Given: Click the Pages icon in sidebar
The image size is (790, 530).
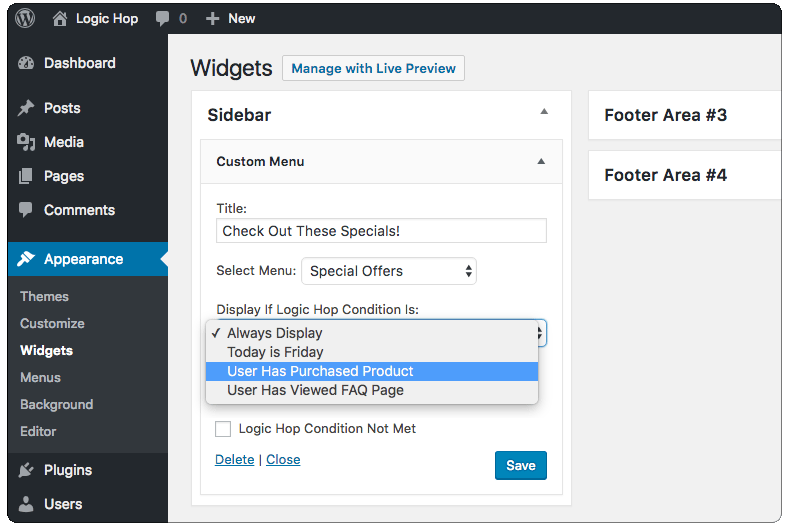Looking at the screenshot, I should click(26, 176).
